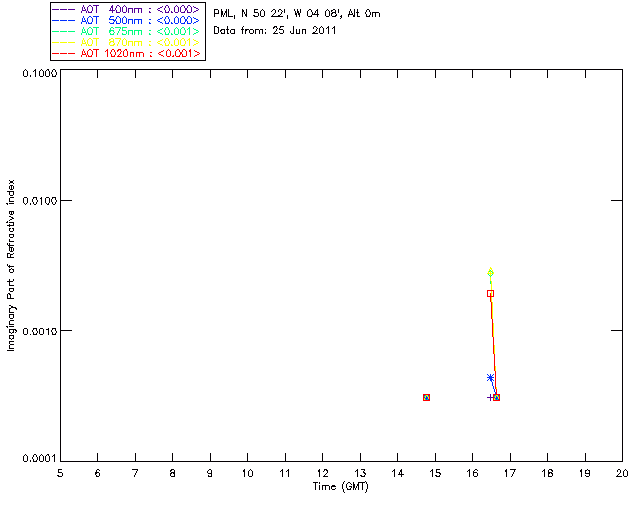Image resolution: width=640 pixels, height=512 pixels.
Task: Click the 'Data from: 25 Jun 2011' text
Action: pos(275,31)
